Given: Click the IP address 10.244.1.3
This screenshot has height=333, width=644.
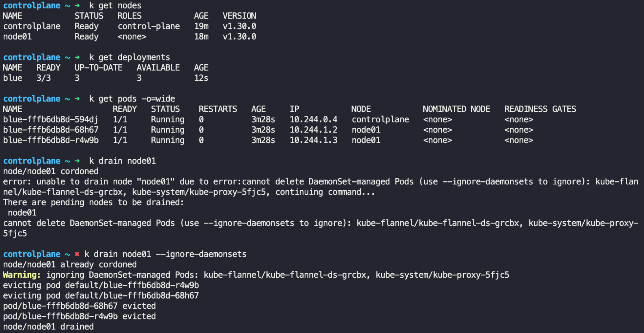Looking at the screenshot, I should (313, 140).
